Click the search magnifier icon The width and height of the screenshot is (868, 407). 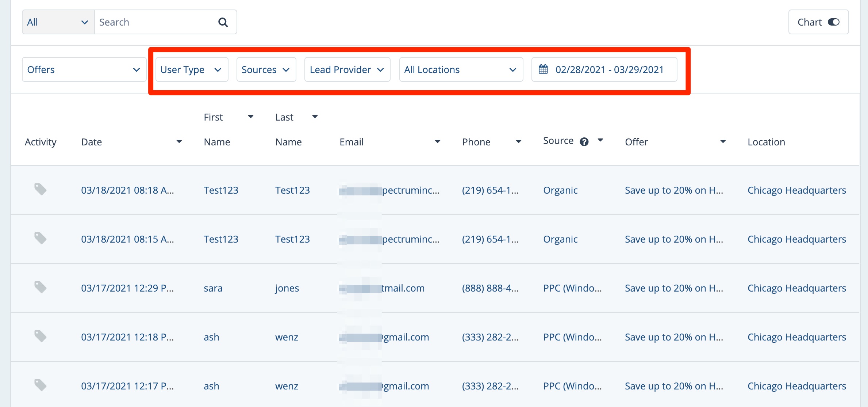click(223, 22)
